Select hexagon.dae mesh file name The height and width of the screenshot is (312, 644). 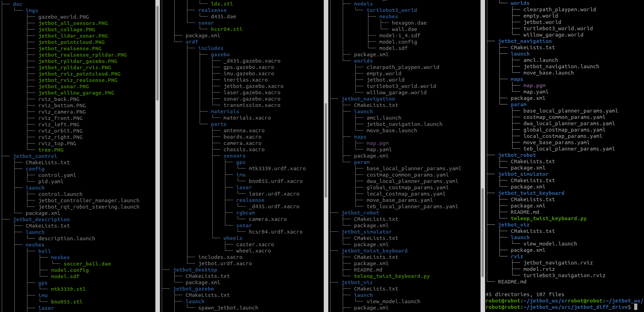tap(409, 23)
